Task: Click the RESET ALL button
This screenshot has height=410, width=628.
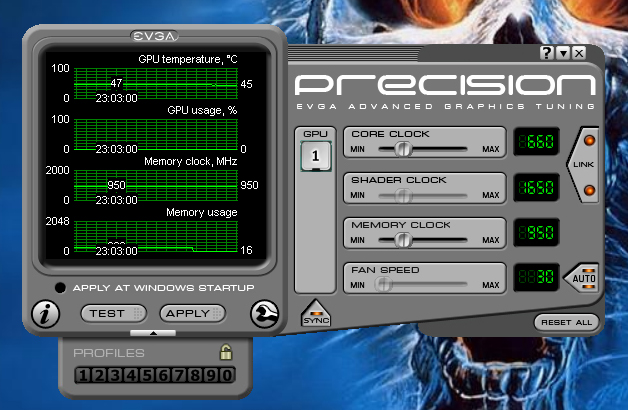Action: point(566,322)
